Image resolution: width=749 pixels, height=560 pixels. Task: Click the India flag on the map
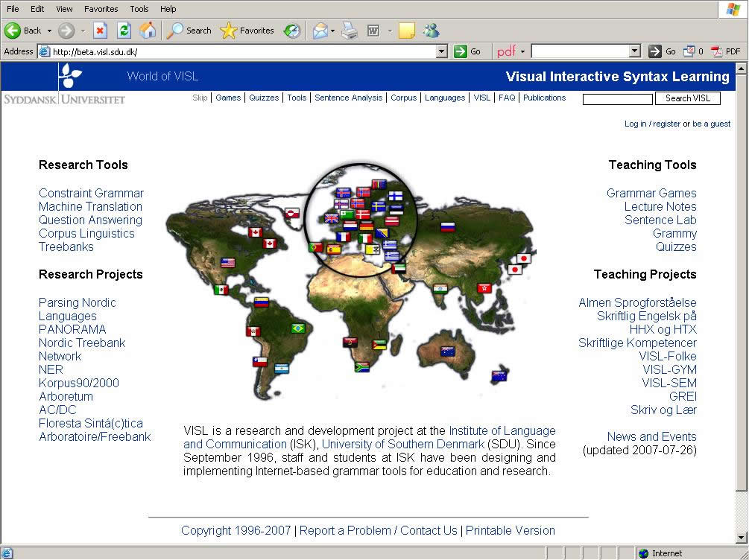point(440,289)
